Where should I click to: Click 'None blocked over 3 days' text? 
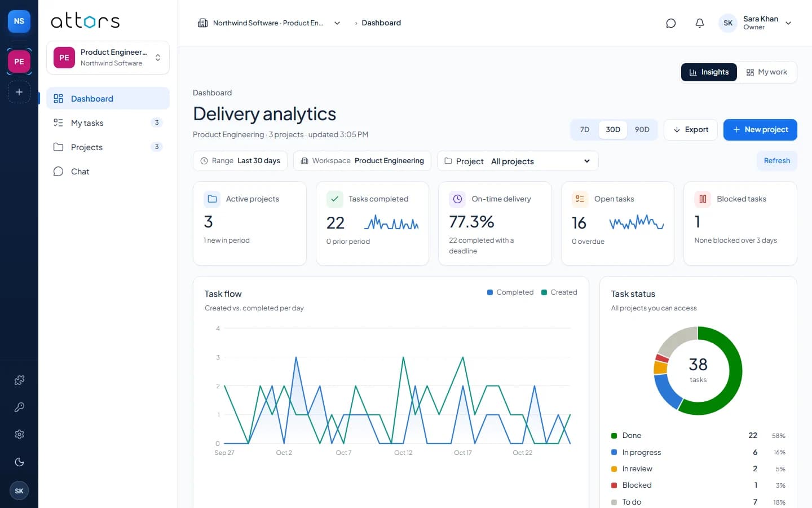735,240
